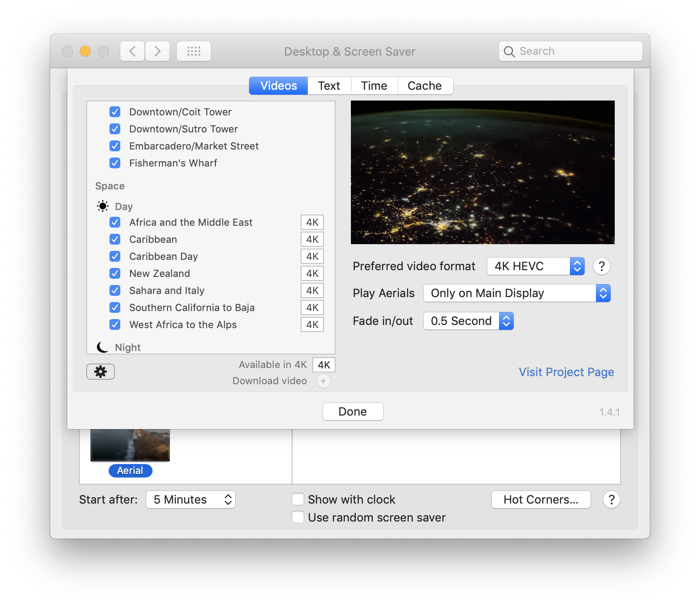Screen dimensions: 700x605
Task: Click the Download video label
Action: tap(270, 381)
